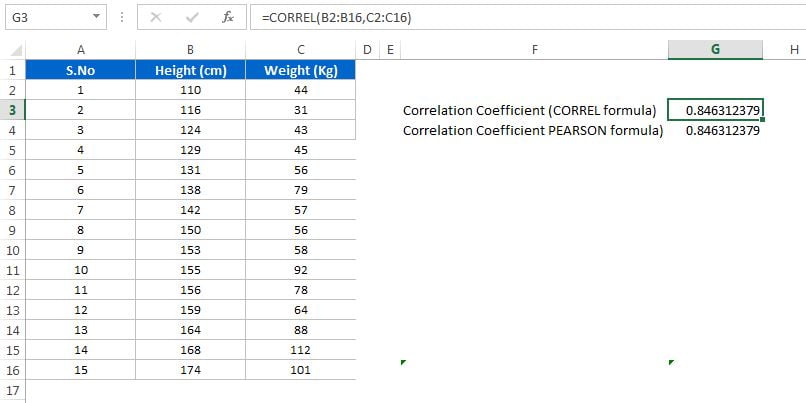Select column B header
Image resolution: width=806 pixels, height=403 pixels.
point(191,50)
